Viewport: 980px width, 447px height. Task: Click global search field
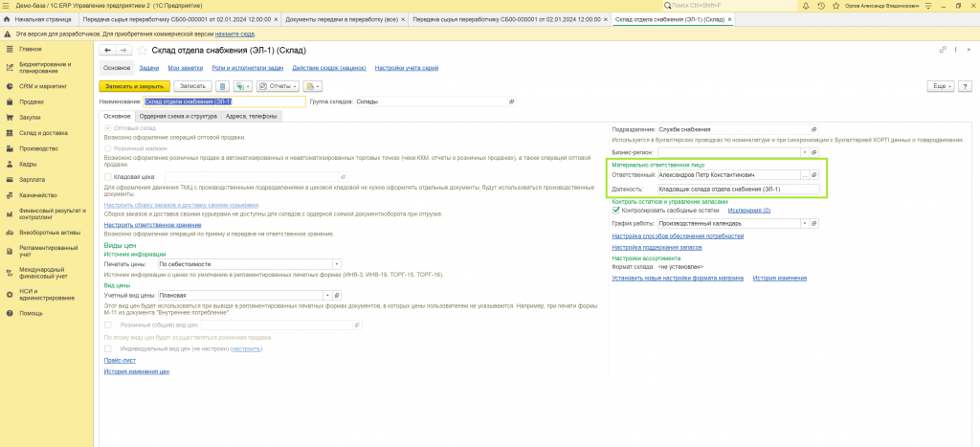click(730, 5)
